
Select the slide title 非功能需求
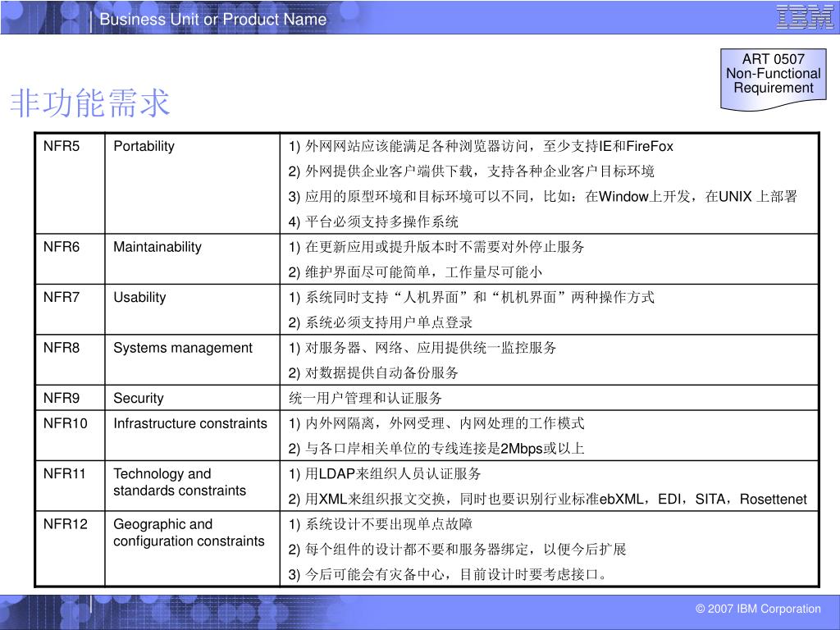[x=90, y=103]
